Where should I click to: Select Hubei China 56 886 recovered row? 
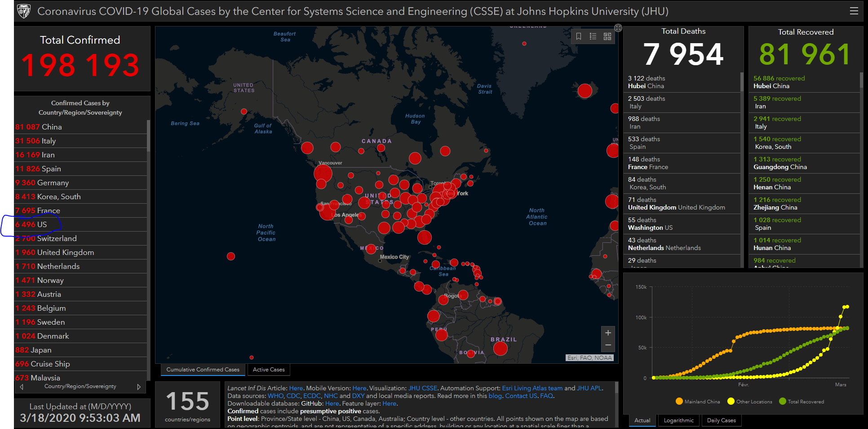(804, 82)
